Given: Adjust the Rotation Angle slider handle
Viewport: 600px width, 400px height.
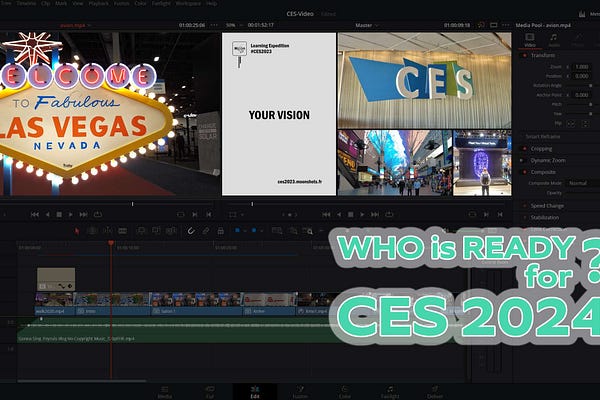Looking at the screenshot, I should (x=591, y=85).
